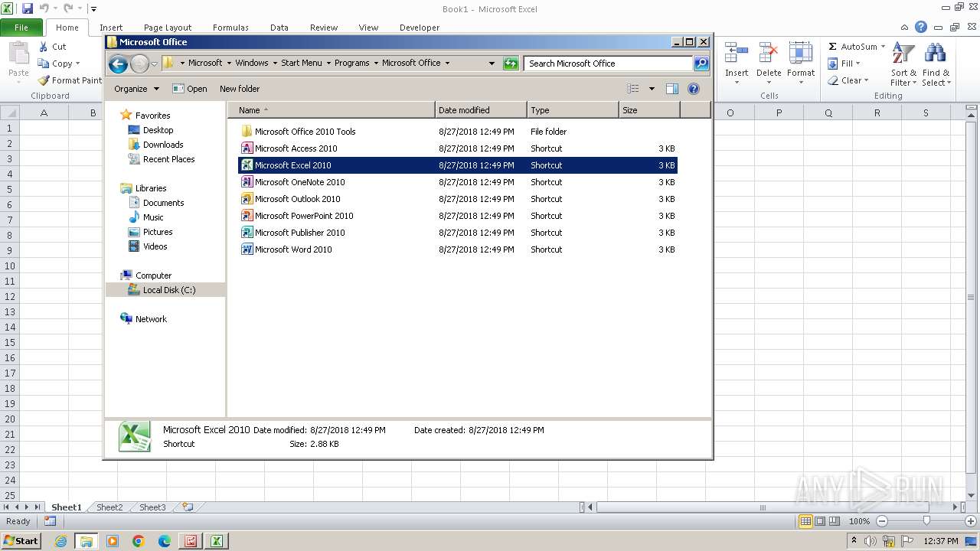The height and width of the screenshot is (551, 980).
Task: Open Find & Select binoculars tool
Action: tap(936, 64)
